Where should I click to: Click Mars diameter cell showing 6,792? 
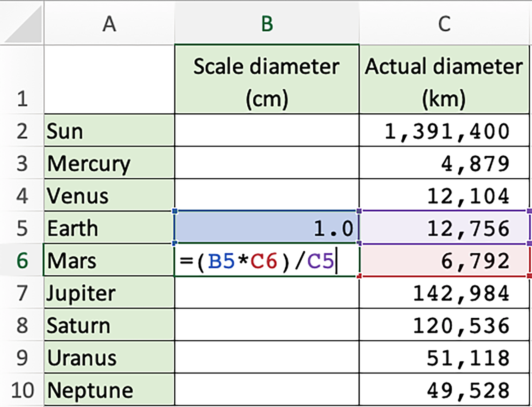(x=444, y=260)
